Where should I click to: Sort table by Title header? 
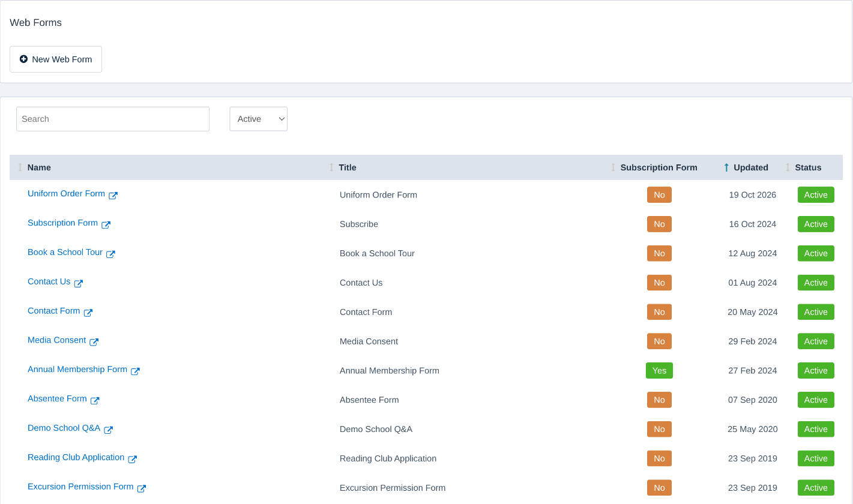[348, 167]
